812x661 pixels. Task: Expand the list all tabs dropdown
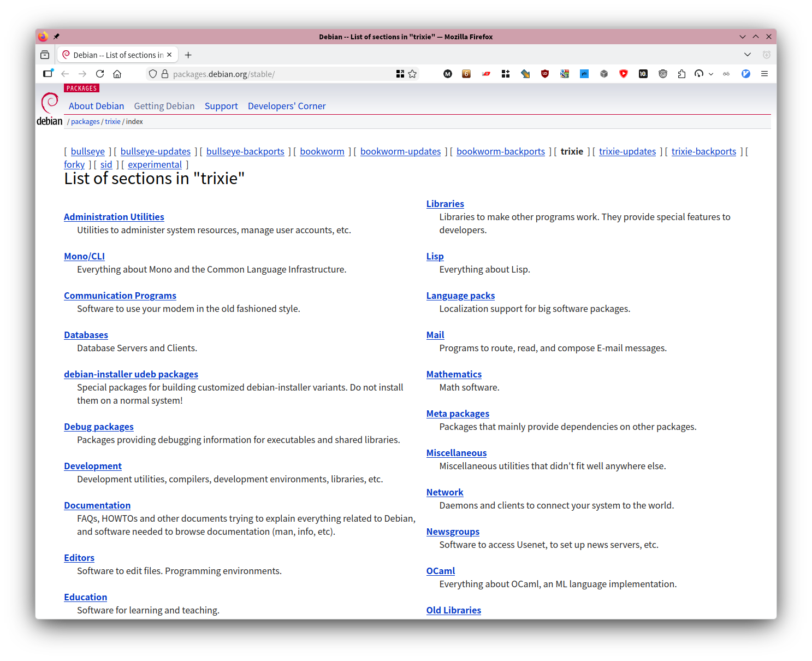[748, 55]
